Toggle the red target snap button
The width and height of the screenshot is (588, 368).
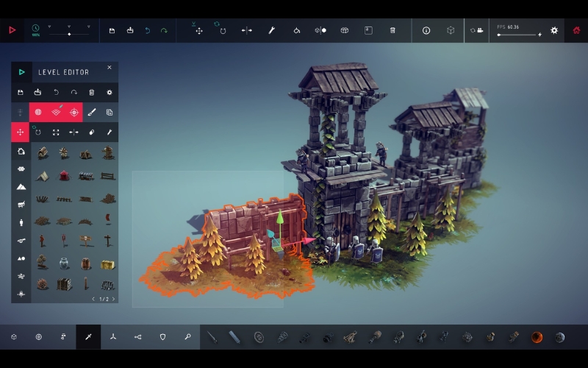pyautogui.click(x=73, y=112)
